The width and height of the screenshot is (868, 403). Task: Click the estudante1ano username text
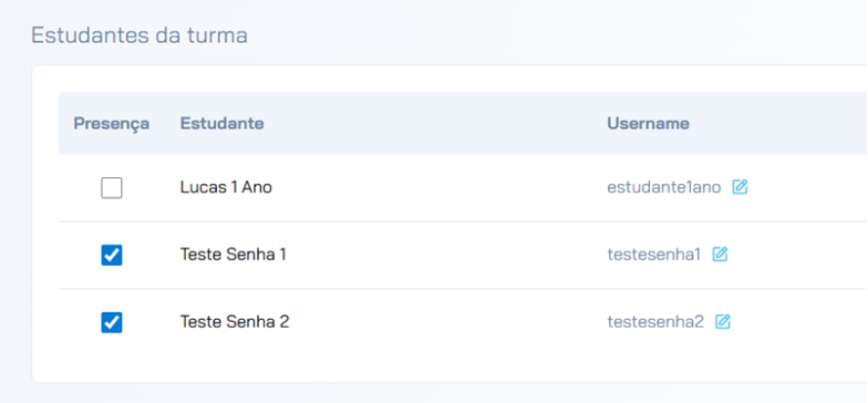pyautogui.click(x=664, y=187)
